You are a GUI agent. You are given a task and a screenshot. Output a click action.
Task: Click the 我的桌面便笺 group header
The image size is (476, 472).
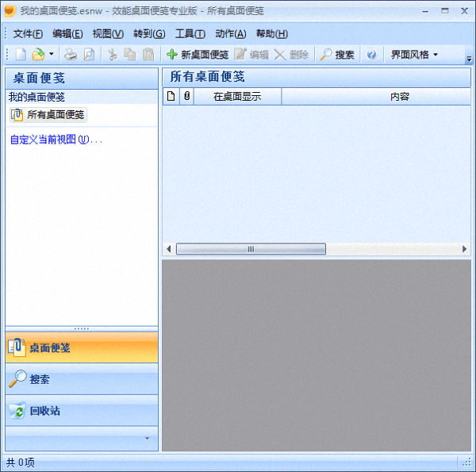pos(82,97)
